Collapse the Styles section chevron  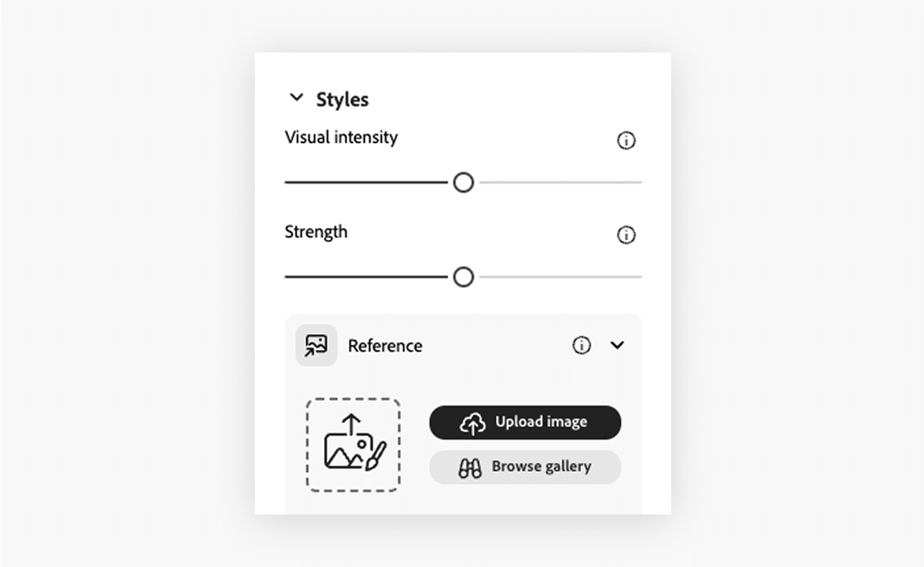coord(296,98)
